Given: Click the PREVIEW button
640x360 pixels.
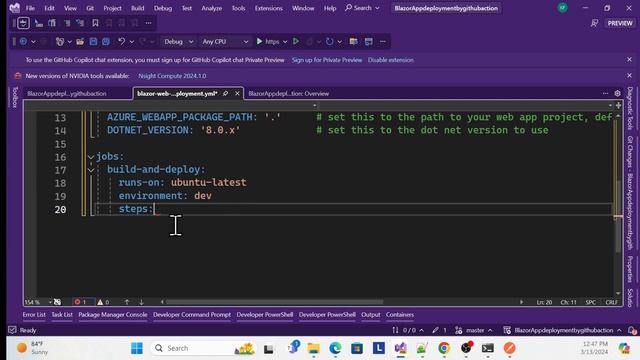Looking at the screenshot, I should (620, 23).
